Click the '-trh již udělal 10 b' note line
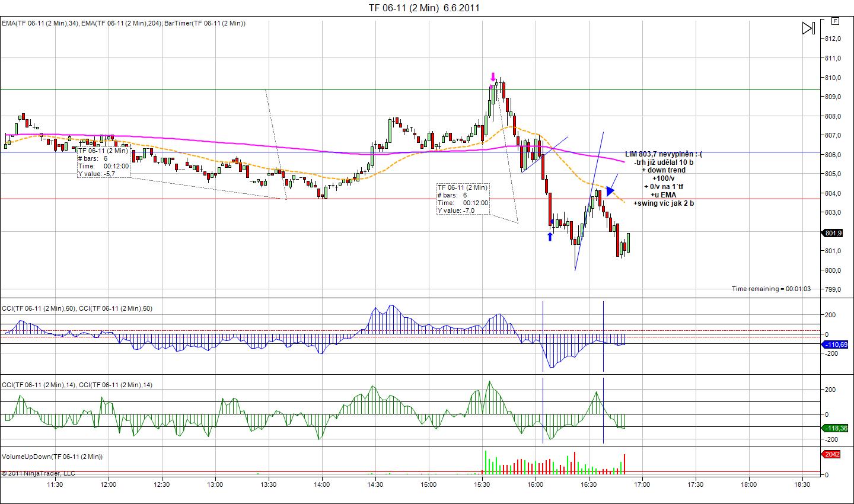The width and height of the screenshot is (854, 504). pos(664,162)
